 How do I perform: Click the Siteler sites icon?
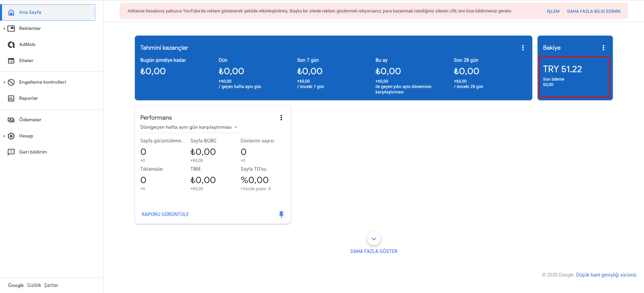[11, 61]
